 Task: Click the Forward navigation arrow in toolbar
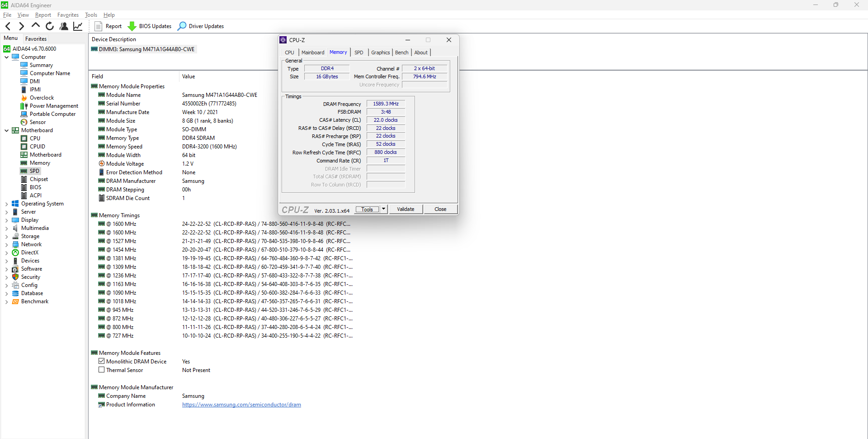21,26
